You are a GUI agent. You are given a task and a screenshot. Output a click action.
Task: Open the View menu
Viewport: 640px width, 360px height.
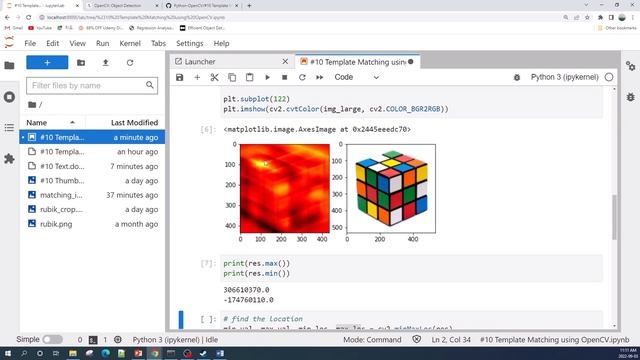(x=78, y=43)
